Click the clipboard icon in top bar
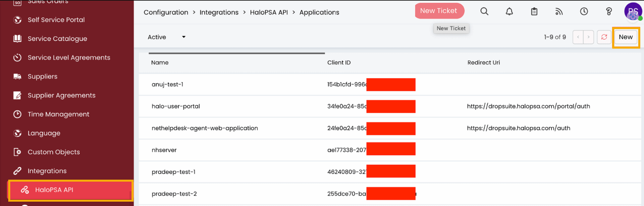 (534, 11)
